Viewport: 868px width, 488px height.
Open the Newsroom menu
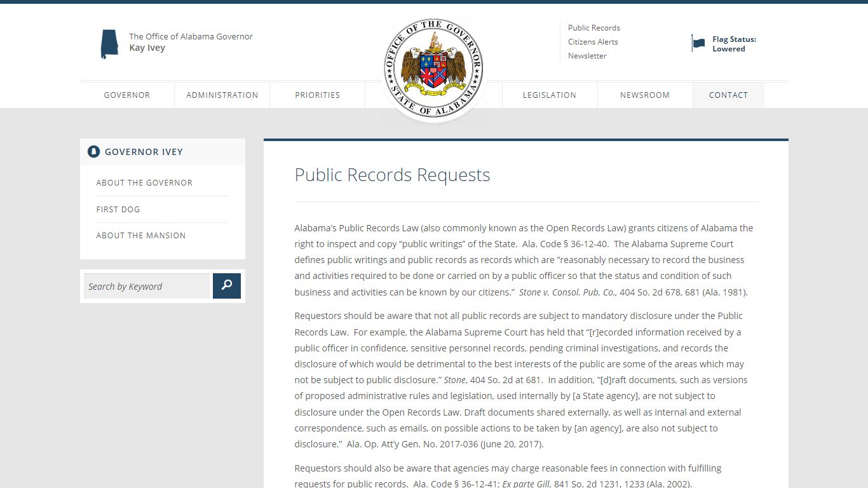click(x=645, y=95)
